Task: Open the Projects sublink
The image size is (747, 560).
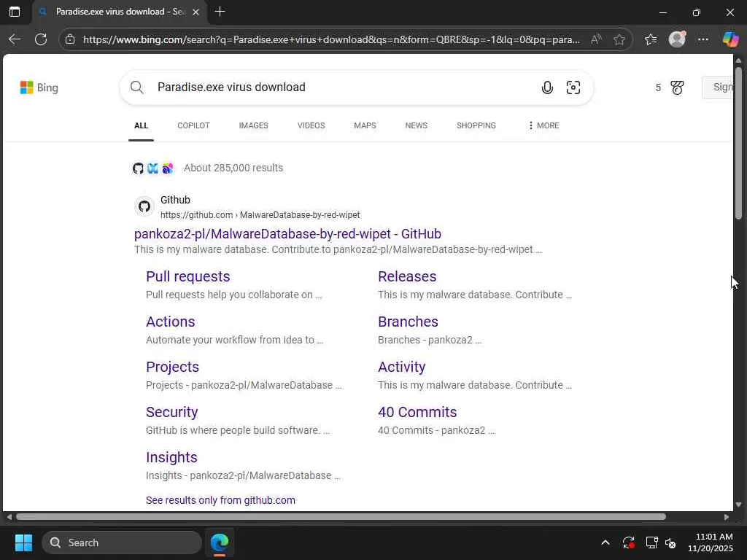Action: pyautogui.click(x=172, y=367)
